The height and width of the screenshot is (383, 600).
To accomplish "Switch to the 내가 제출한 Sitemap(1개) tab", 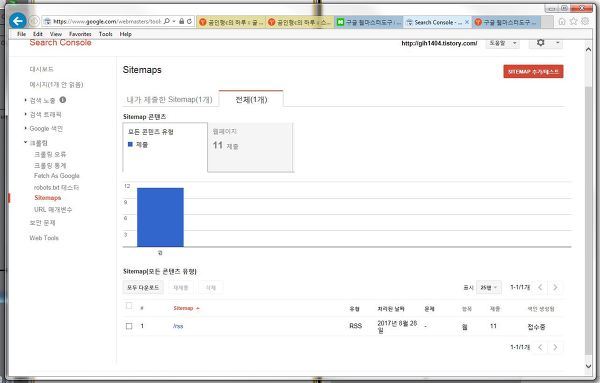I will (169, 99).
